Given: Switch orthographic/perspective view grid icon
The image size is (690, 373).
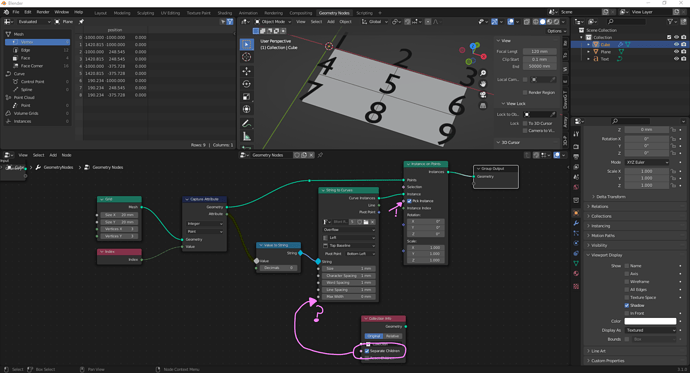Looking at the screenshot, I should coord(483,106).
